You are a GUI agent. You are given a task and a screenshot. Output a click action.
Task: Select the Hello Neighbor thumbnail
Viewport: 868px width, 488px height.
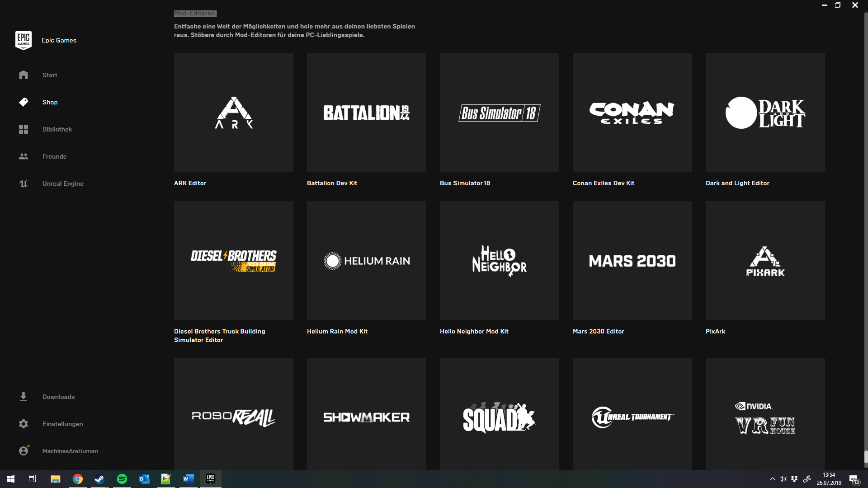[x=499, y=261]
